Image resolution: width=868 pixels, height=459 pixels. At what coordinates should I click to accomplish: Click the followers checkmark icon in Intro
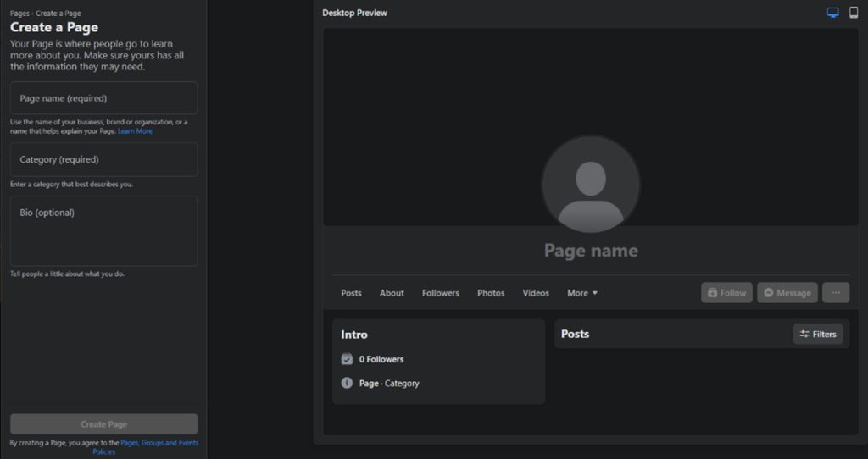coord(347,359)
